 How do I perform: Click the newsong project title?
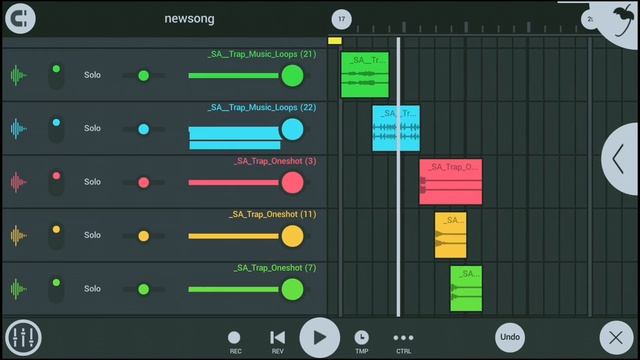pyautogui.click(x=189, y=19)
